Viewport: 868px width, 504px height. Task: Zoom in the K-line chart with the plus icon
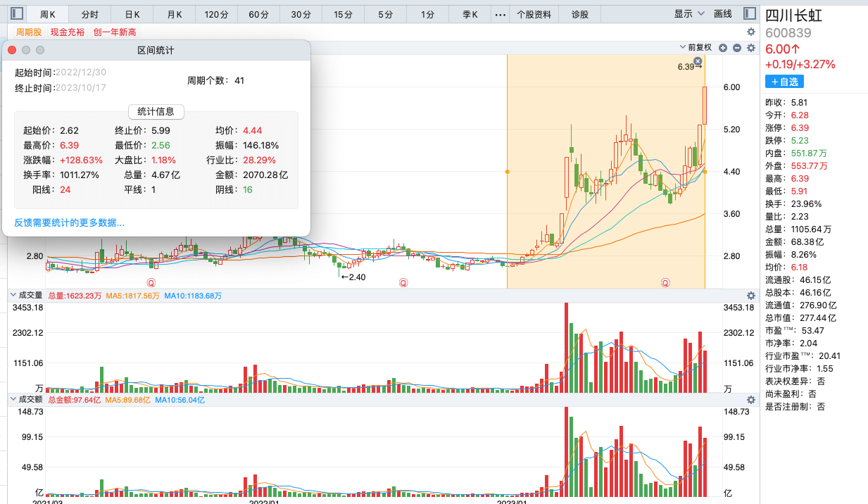[723, 47]
